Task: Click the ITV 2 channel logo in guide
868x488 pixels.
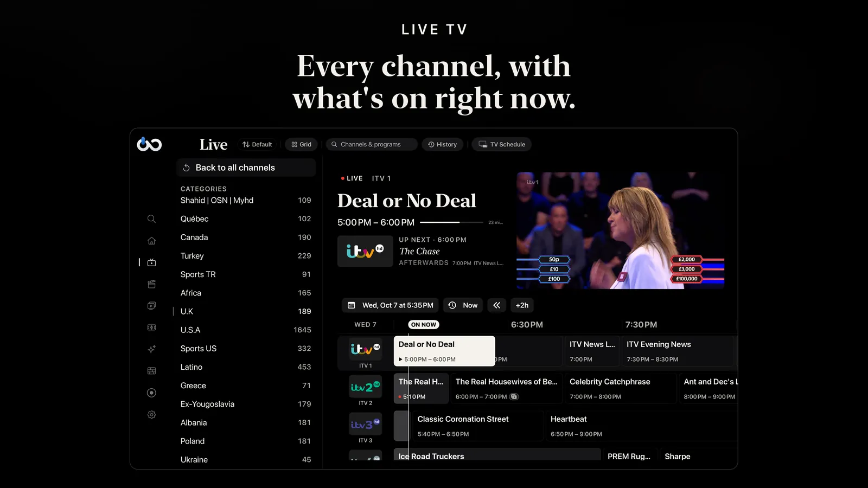Action: point(365,387)
